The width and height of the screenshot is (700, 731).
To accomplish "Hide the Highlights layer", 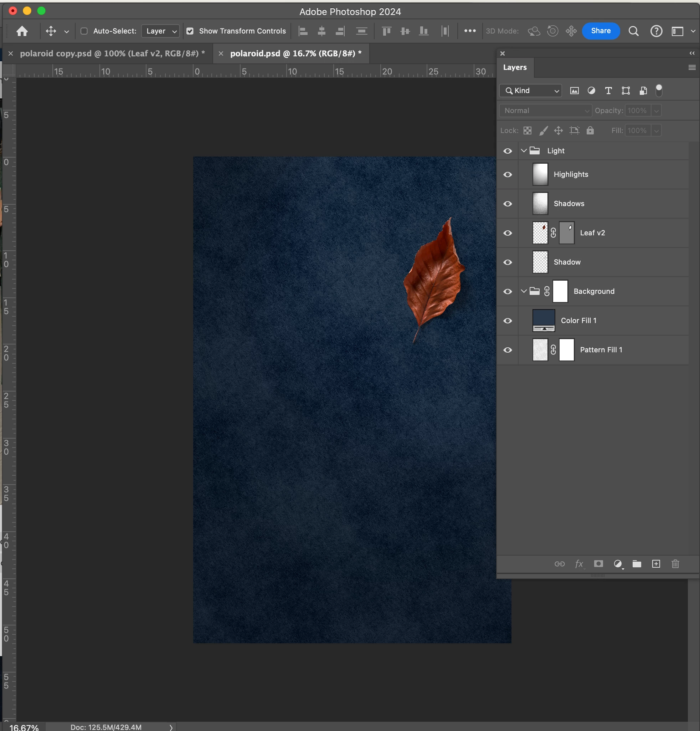I will coord(507,174).
